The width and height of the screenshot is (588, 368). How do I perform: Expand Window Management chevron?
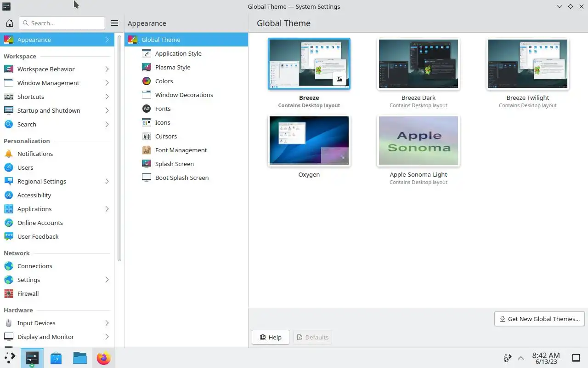(107, 83)
